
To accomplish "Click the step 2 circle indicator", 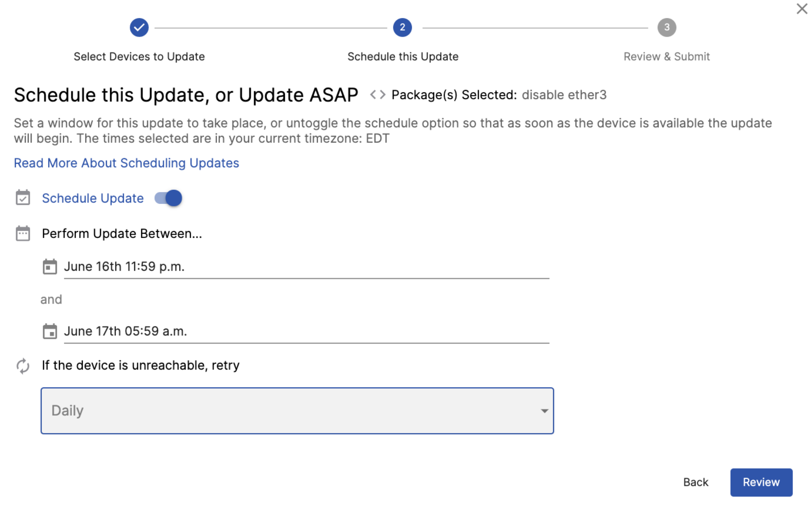I will [402, 27].
